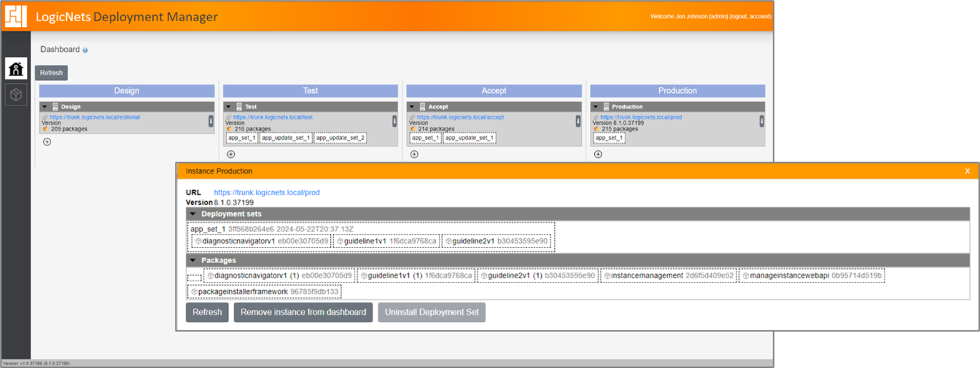
Task: Select app_set_1 in Accept instance
Action: point(426,138)
